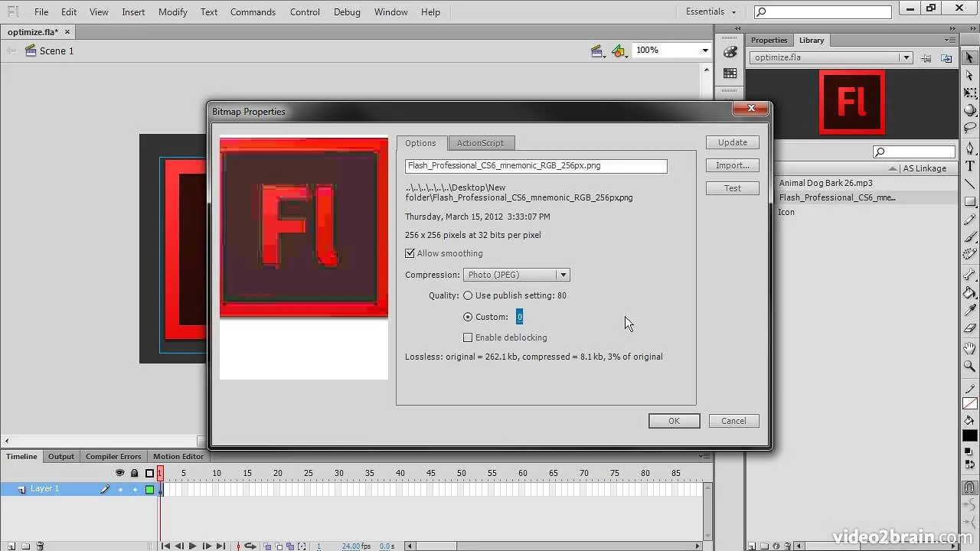Viewport: 980px width, 551px height.
Task: Select the Custom quality radio button
Action: 468,317
